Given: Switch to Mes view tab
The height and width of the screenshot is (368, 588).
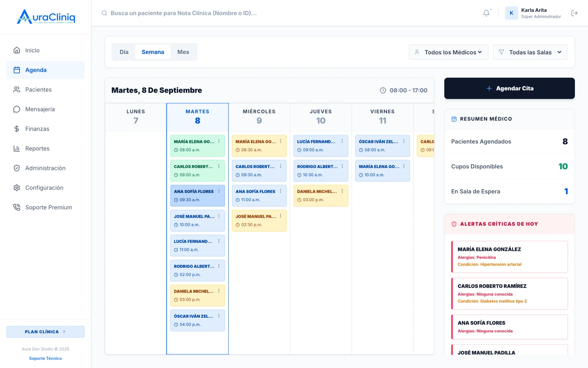Looking at the screenshot, I should (x=183, y=52).
